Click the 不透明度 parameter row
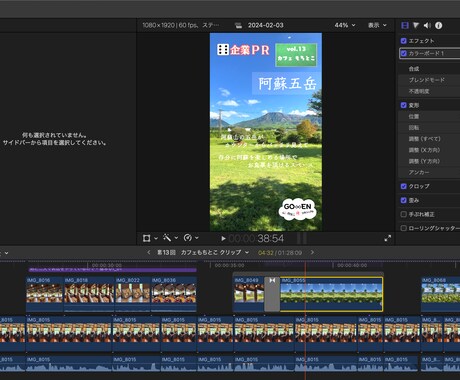Screen dimensions: 460x380 [429, 91]
